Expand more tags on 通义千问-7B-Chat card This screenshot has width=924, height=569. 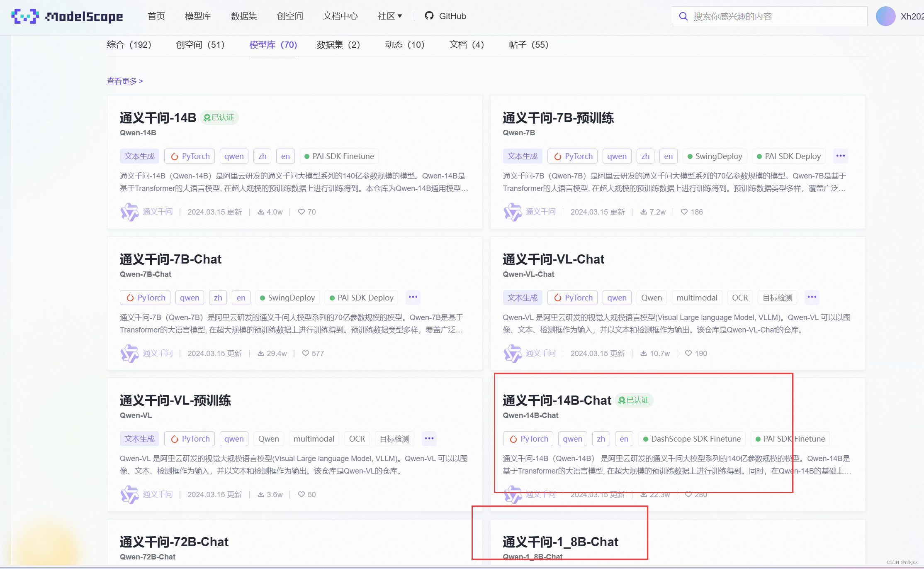(x=413, y=297)
